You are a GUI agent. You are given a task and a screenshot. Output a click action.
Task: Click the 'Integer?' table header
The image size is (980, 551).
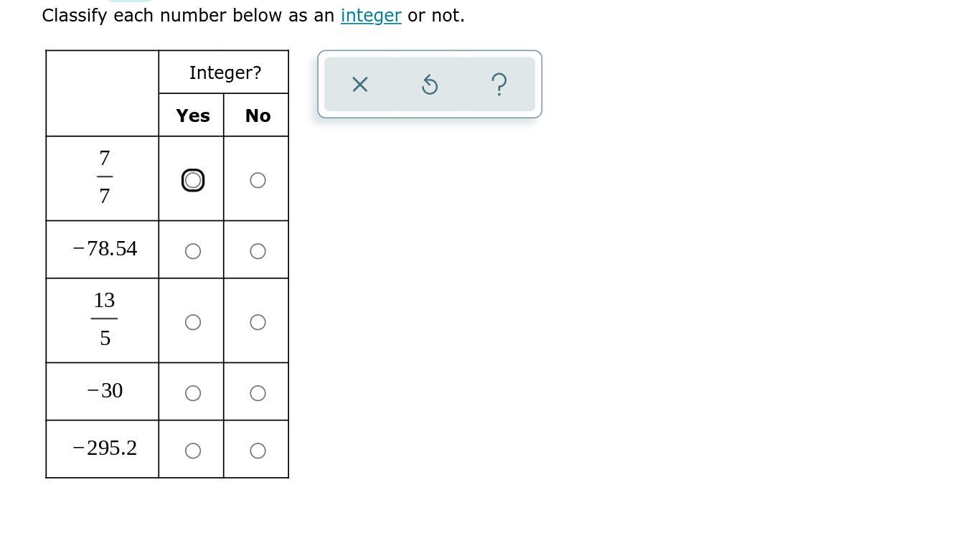[225, 72]
